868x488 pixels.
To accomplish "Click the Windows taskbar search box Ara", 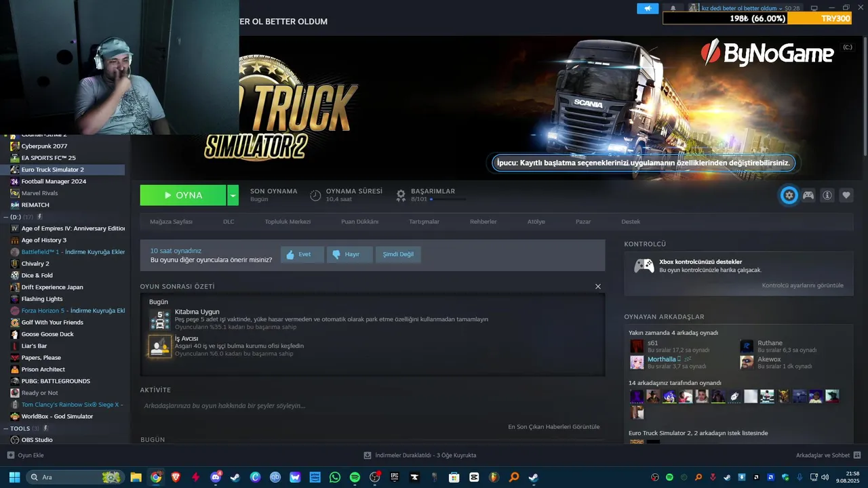I will click(75, 477).
